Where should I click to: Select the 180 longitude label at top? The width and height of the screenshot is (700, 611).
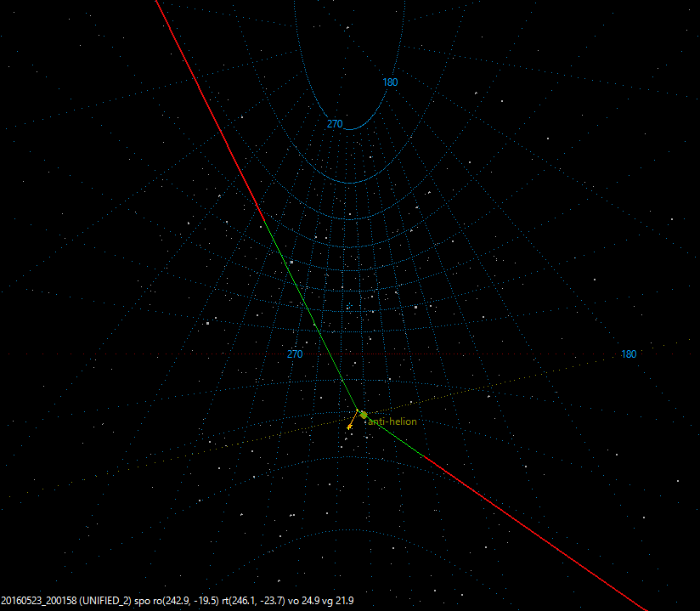tap(389, 83)
